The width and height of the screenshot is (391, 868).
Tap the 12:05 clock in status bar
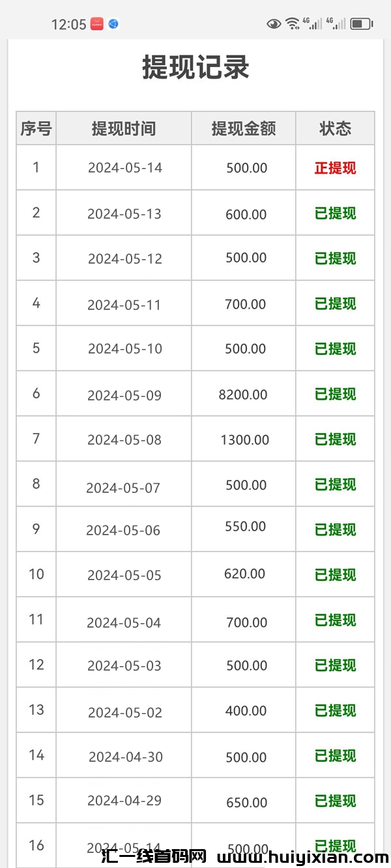pyautogui.click(x=68, y=25)
